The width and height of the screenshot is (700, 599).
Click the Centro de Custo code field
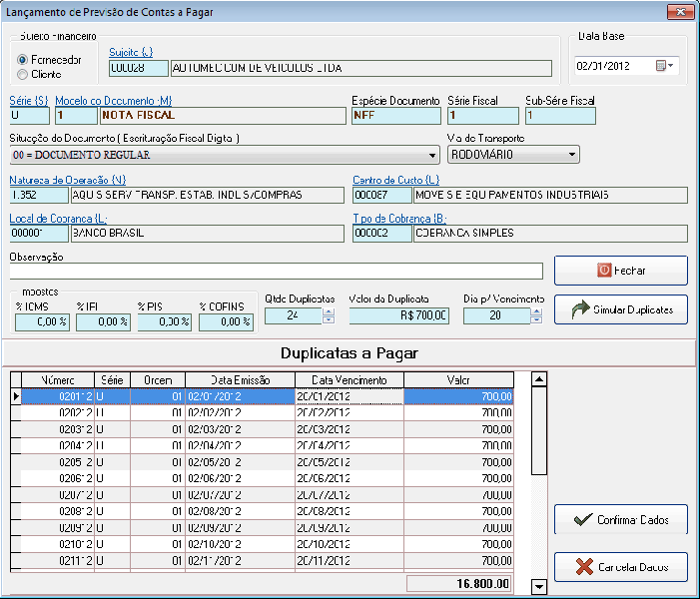(x=382, y=195)
